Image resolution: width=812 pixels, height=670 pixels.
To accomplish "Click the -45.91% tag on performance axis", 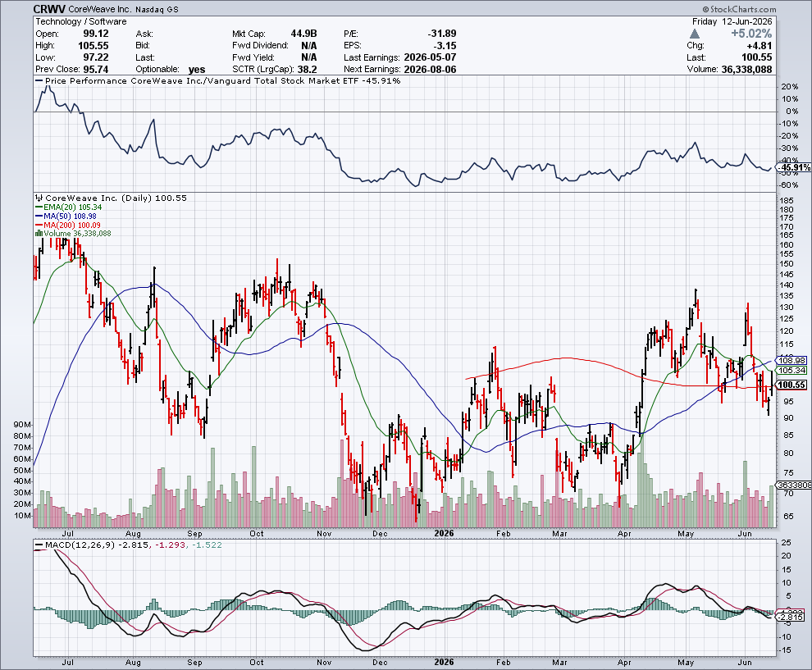I will 794,167.
